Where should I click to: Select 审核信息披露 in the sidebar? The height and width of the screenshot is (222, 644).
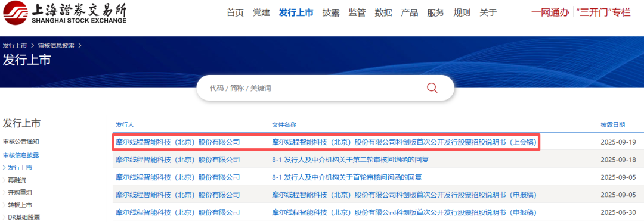(21, 155)
